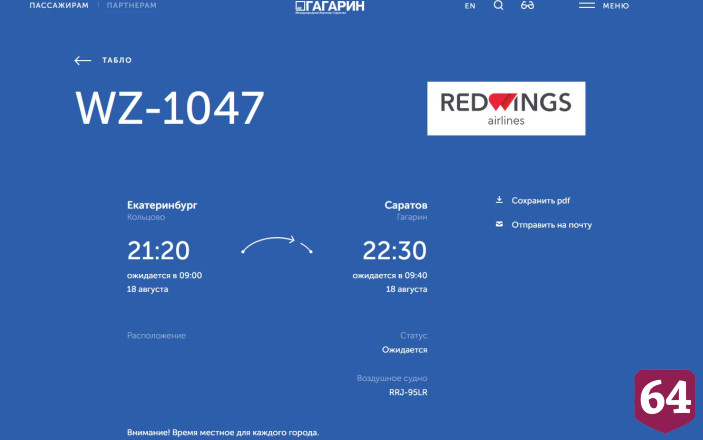
Task: Switch language to EN
Action: [x=470, y=6]
